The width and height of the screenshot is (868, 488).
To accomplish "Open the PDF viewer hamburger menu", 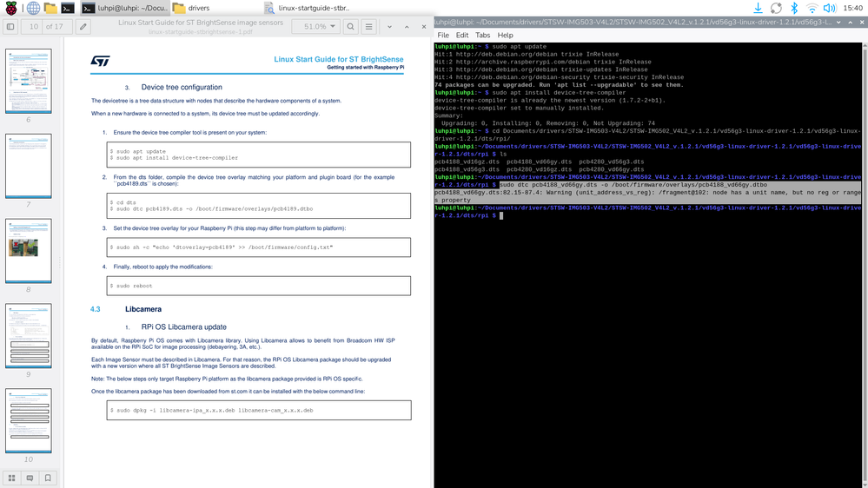I will coord(368,27).
